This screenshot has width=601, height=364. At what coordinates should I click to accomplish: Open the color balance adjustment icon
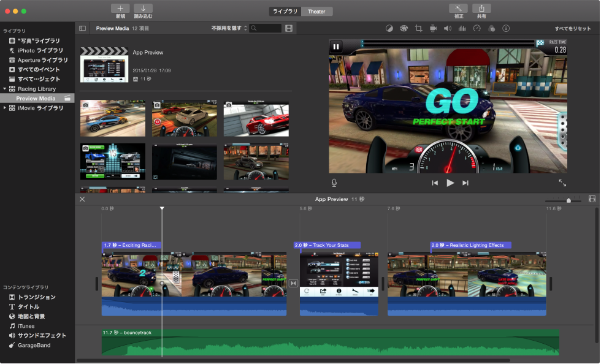tap(389, 28)
